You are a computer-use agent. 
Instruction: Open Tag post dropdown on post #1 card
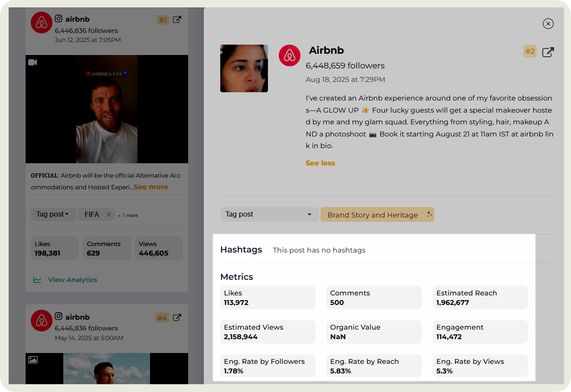(x=53, y=214)
